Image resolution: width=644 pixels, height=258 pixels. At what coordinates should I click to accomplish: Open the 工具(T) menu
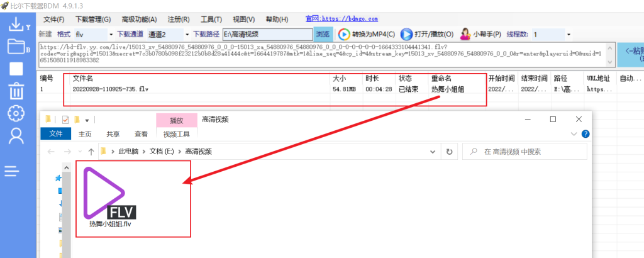(x=211, y=20)
